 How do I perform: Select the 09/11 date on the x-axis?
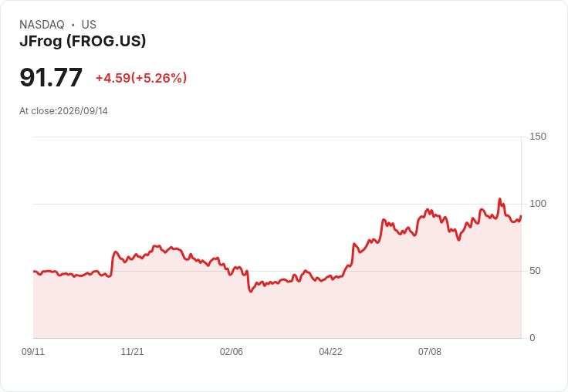(33, 351)
